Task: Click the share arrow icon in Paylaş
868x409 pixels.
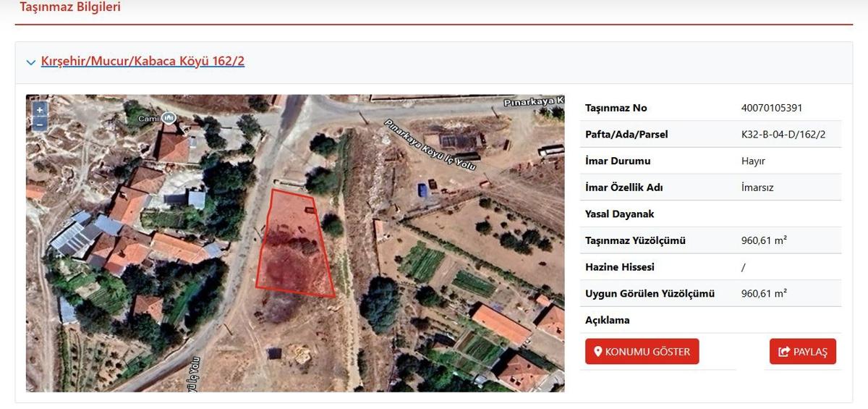Action: (x=783, y=352)
